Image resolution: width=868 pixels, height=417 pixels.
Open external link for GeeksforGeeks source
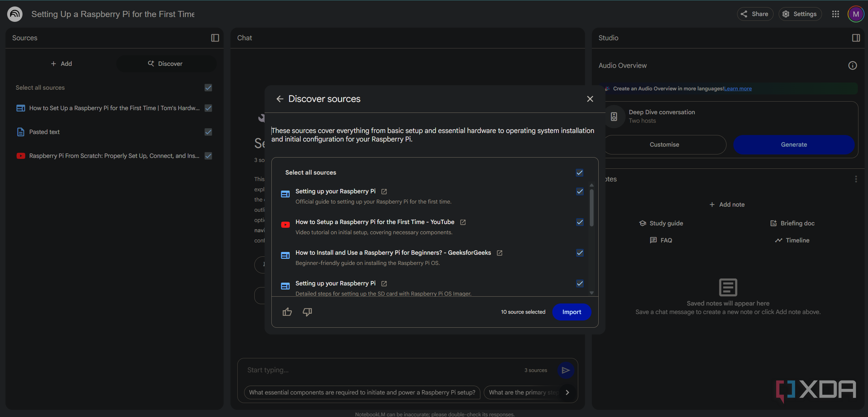499,253
